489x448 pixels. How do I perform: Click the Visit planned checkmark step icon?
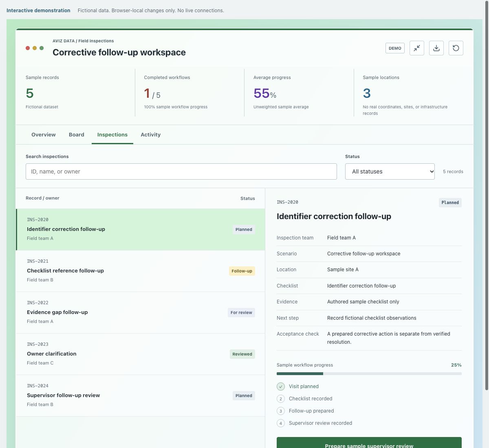point(281,387)
